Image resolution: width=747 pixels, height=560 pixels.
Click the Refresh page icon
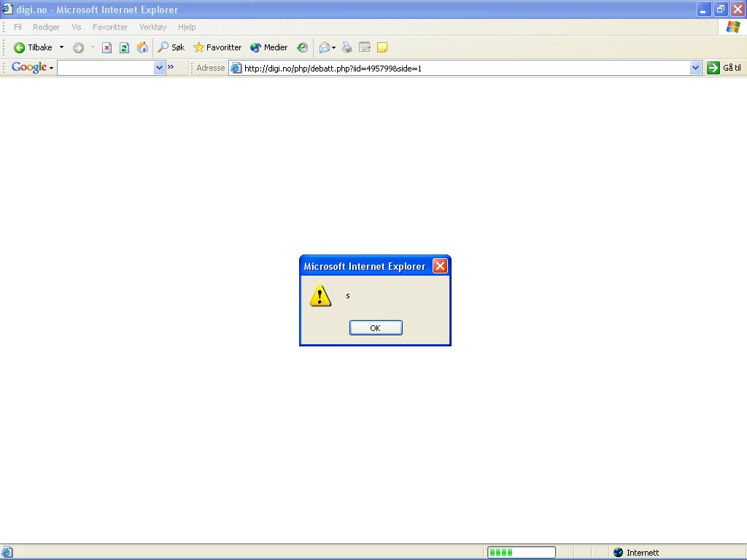124,47
